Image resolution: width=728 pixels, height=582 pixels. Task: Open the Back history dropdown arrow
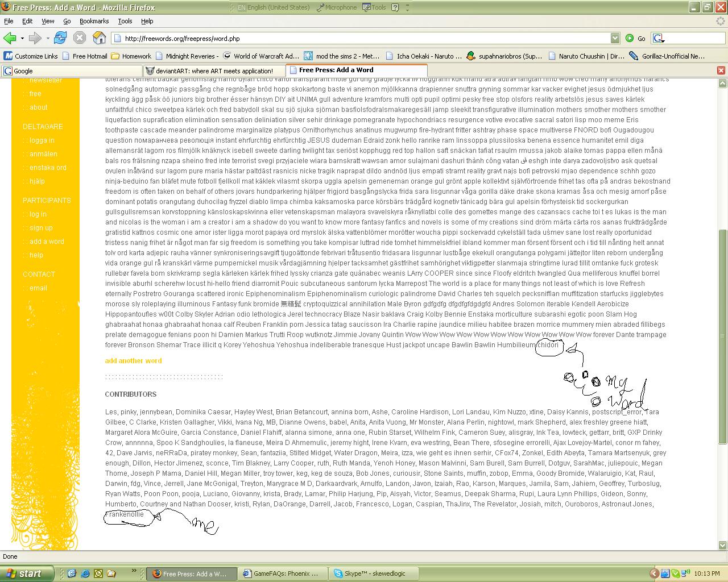(22, 39)
